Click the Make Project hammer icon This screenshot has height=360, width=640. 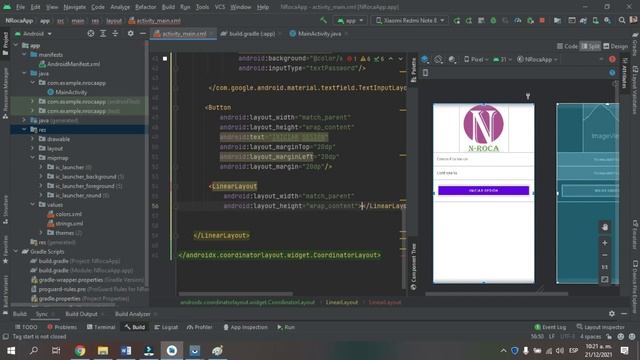coord(323,20)
